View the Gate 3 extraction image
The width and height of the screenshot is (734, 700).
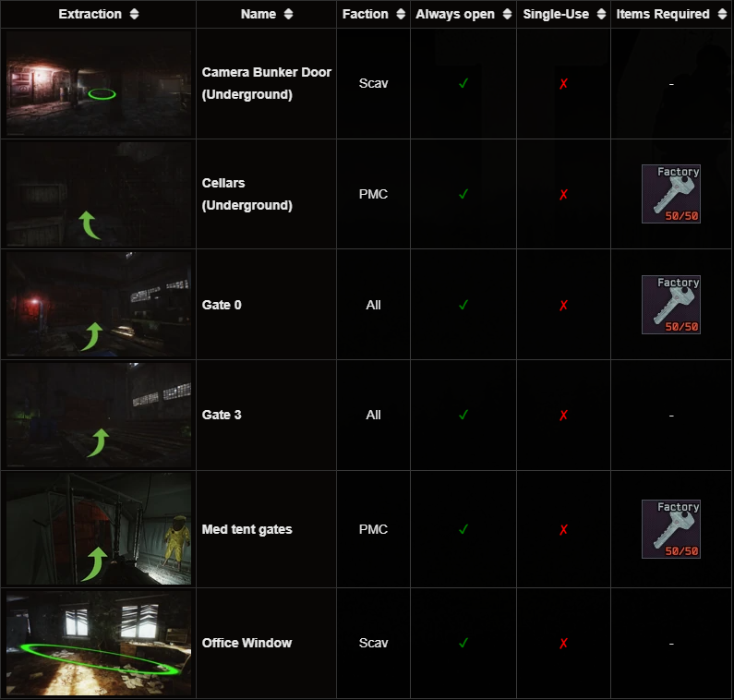click(99, 415)
